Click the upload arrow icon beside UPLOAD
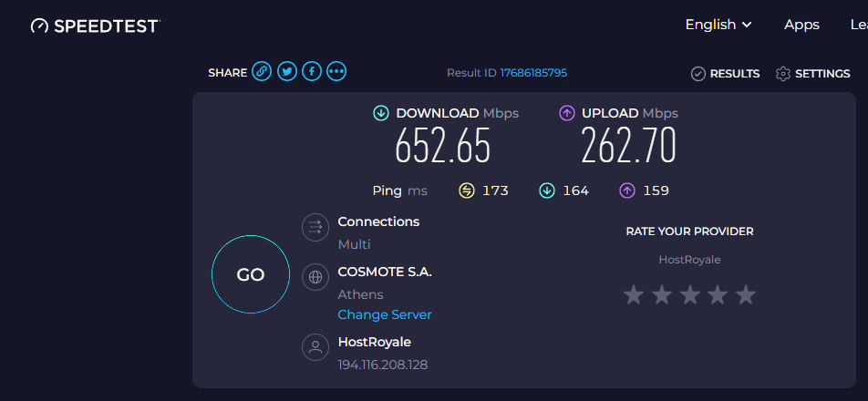868x401 pixels. [x=567, y=113]
